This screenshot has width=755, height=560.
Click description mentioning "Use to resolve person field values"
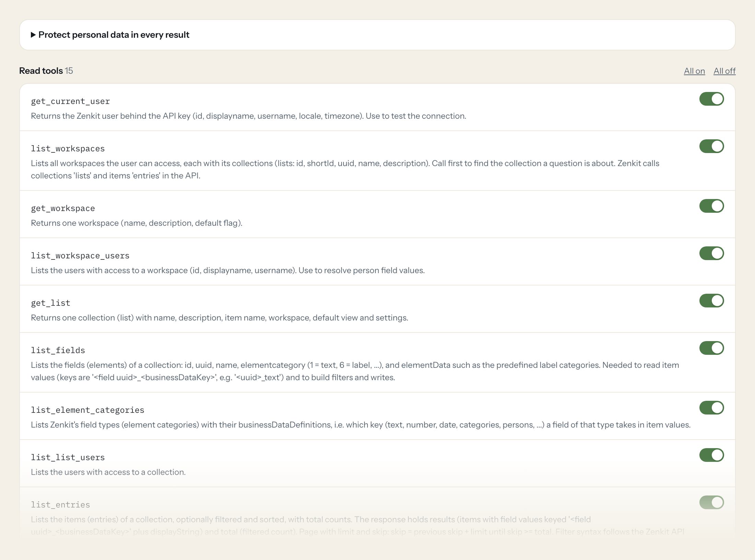[228, 270]
